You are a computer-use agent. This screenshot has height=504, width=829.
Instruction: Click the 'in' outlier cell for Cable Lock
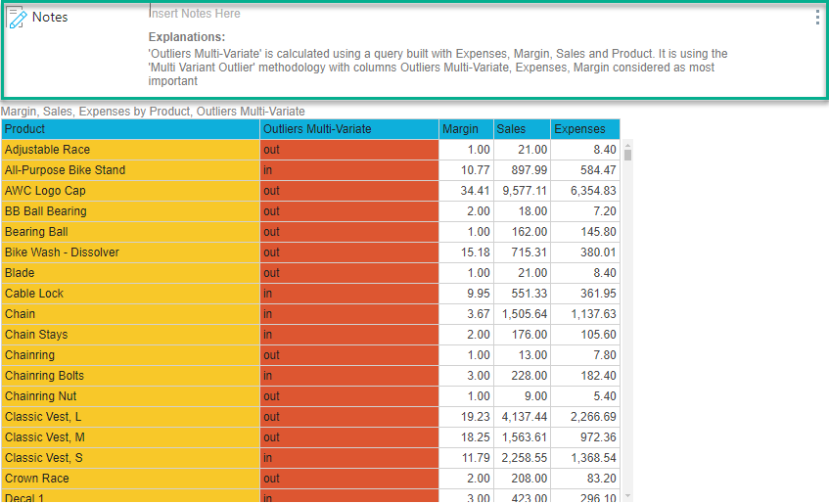click(348, 294)
